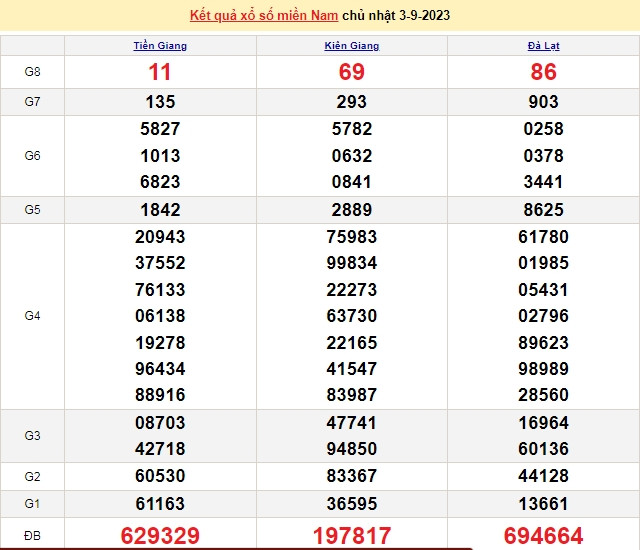
Task: Click the G7 row label
Action: 32,102
